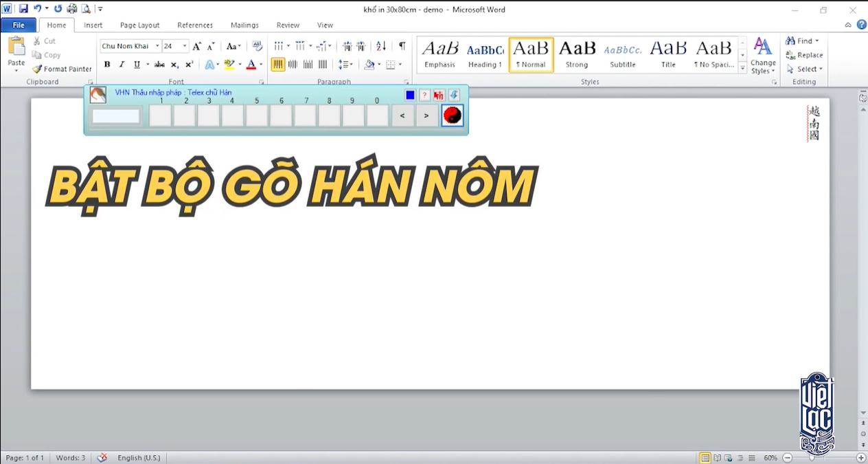Copy the selection
The width and height of the screenshot is (868, 464).
point(47,55)
